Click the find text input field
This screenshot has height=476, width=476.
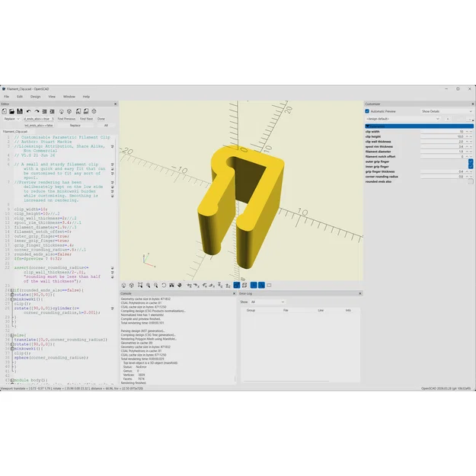(39, 119)
